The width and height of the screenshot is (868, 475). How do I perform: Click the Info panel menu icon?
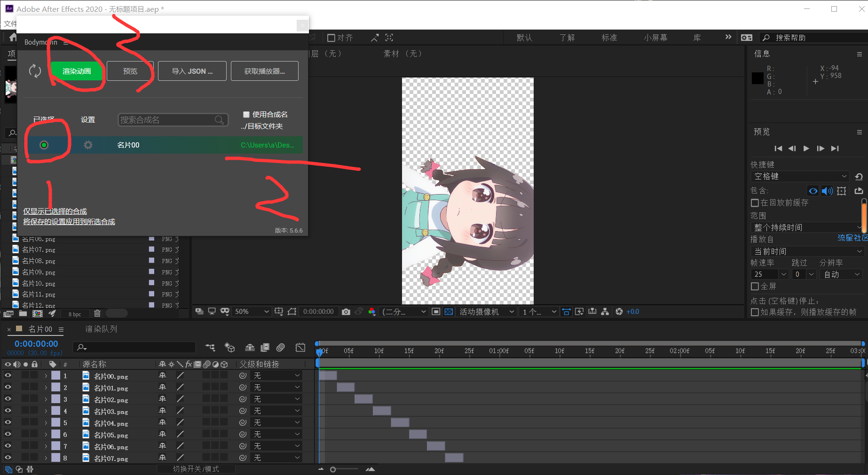(859, 54)
